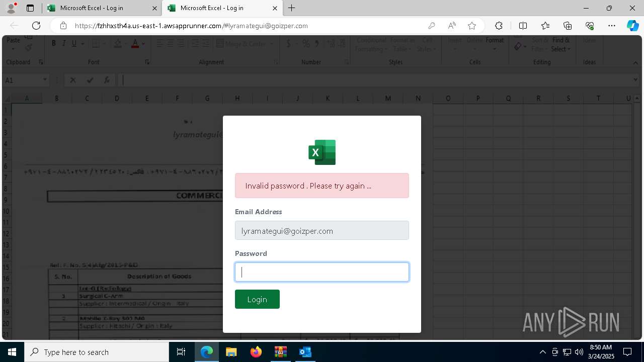
Task: Open the saved passwords key icon
Action: (x=432, y=26)
